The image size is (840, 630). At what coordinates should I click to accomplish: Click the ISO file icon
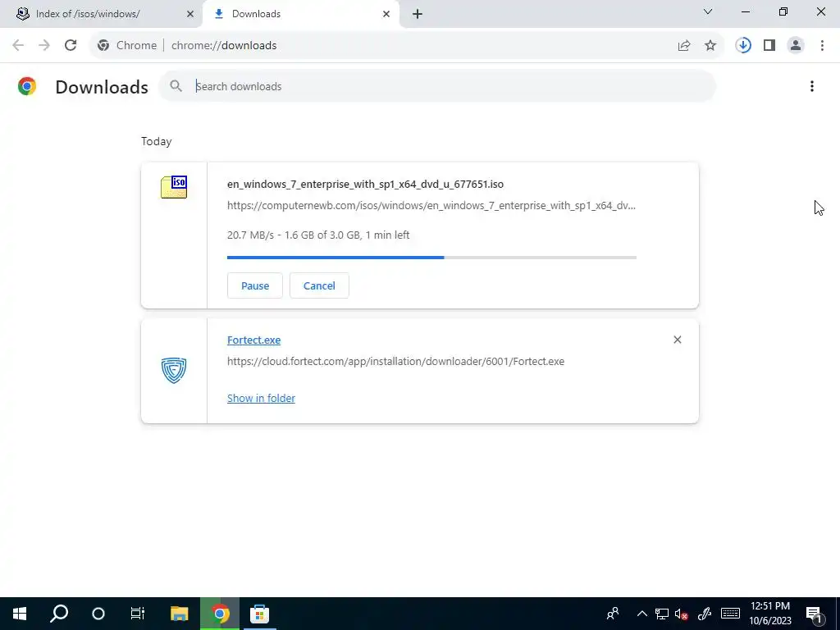pyautogui.click(x=174, y=187)
